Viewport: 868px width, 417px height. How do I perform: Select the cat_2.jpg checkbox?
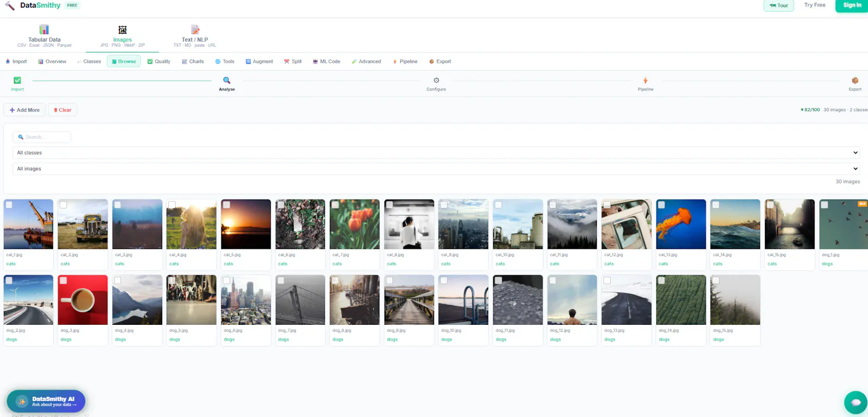tap(63, 205)
